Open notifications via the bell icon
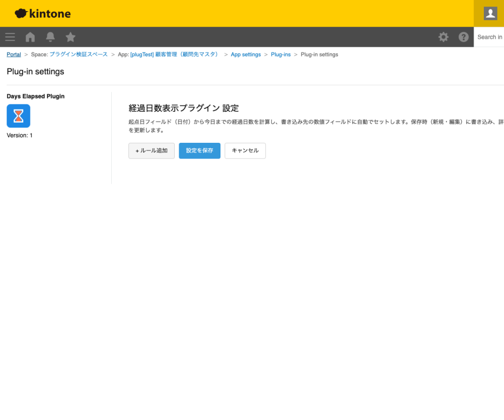This screenshot has width=504, height=420. [50, 37]
